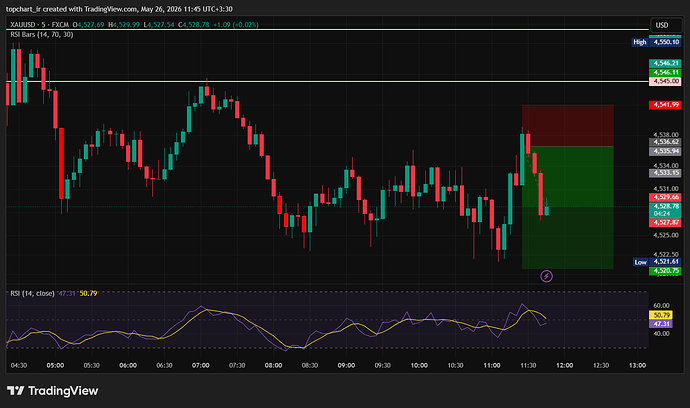690x408 pixels.
Task: Click the High 4,550.10 price label
Action: 656,42
